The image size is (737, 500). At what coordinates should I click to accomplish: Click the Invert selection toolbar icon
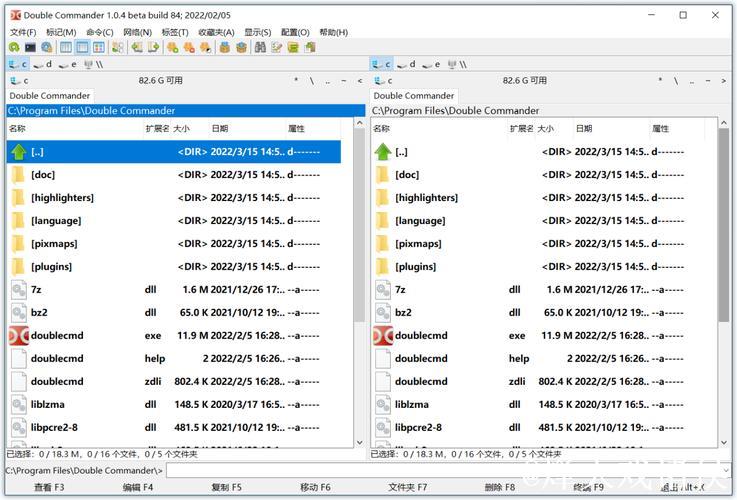click(205, 47)
